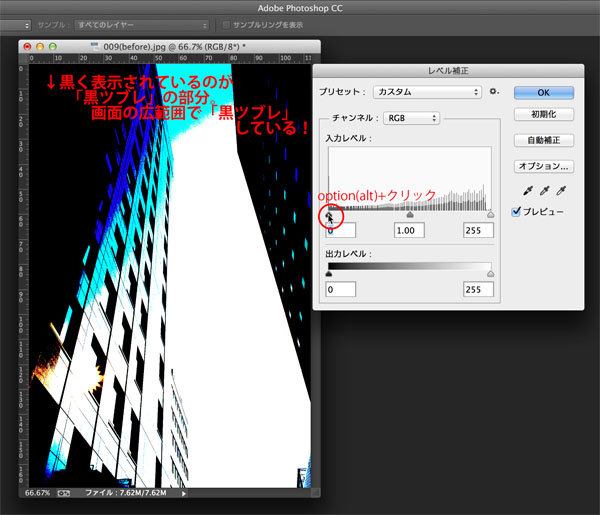The image size is (600, 515).
Task: Enable the サンプルリングを表示 checkbox
Action: point(227,23)
